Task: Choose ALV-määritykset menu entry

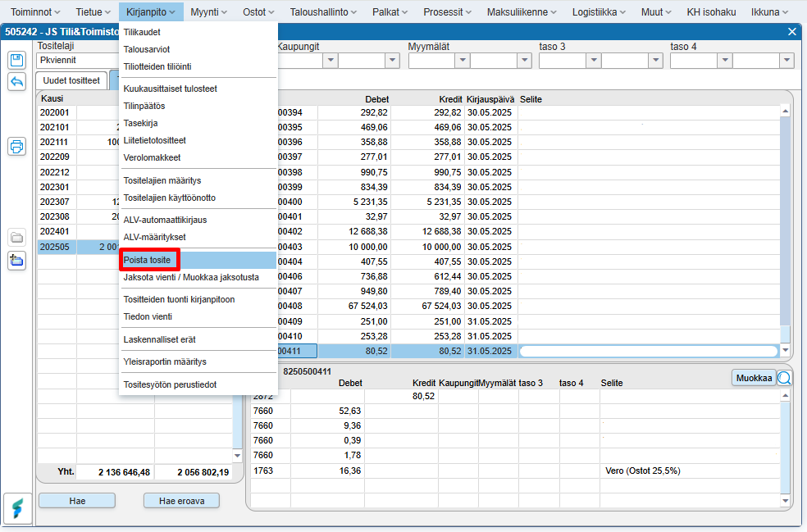Action: tap(154, 237)
